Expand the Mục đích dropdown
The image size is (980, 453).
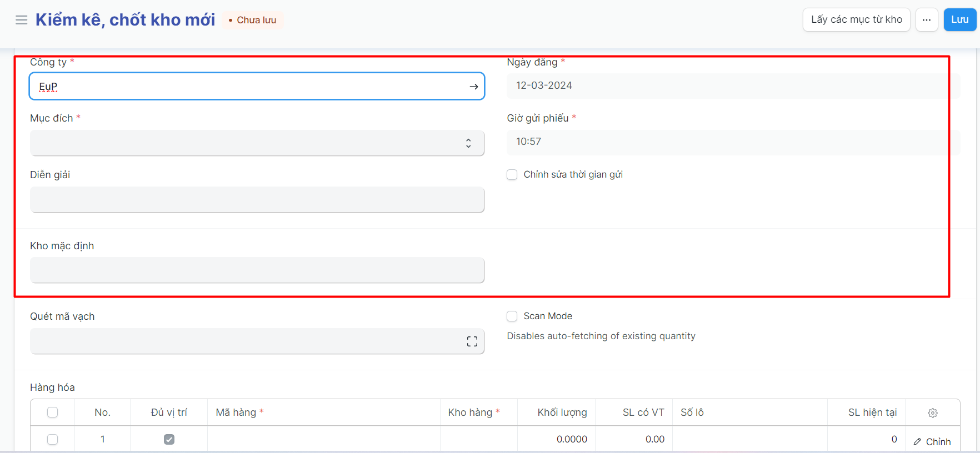pos(257,143)
